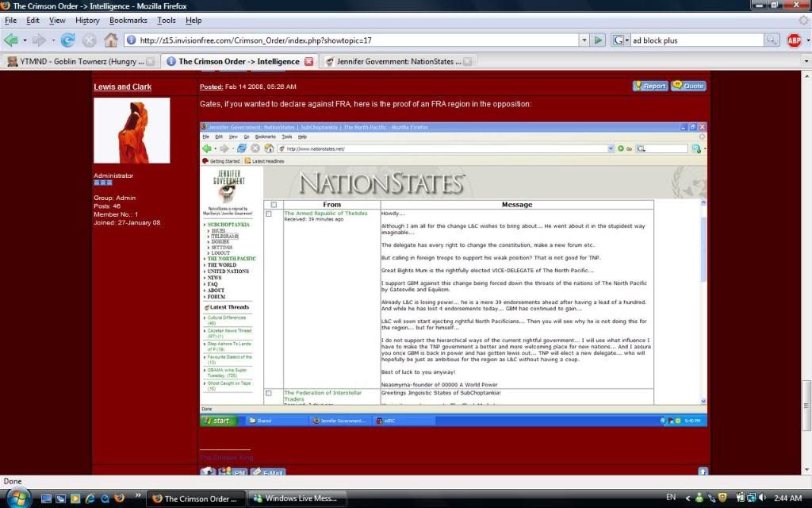Image resolution: width=812 pixels, height=508 pixels.
Task: Click the search box containing ad block plus
Action: pyautogui.click(x=696, y=40)
